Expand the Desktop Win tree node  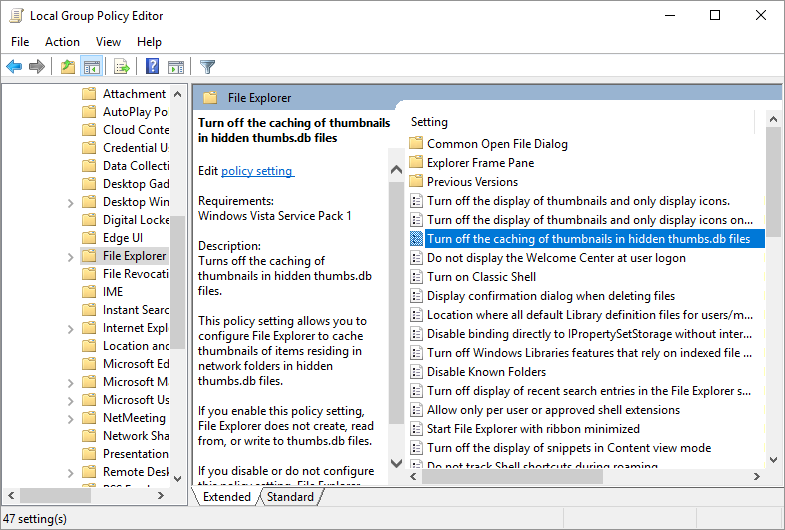[x=71, y=203]
